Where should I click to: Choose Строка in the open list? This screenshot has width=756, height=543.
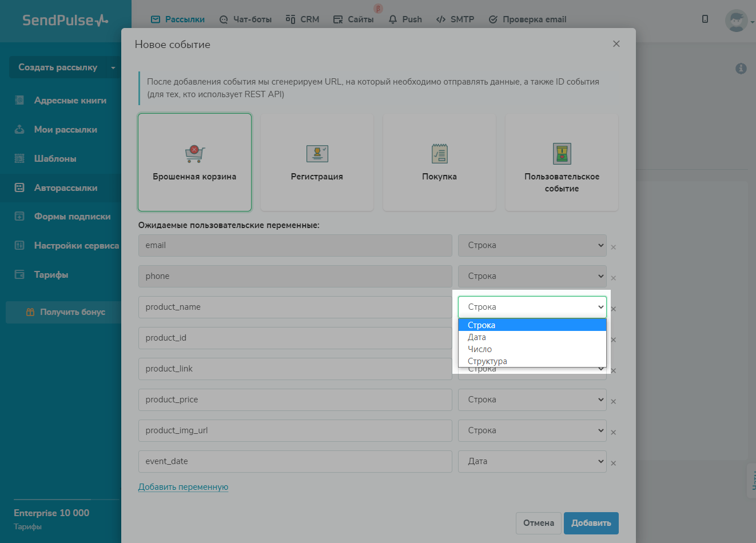pos(532,325)
